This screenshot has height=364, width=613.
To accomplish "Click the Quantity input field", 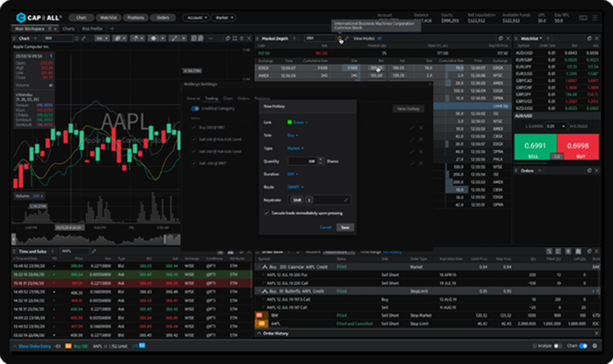I will [301, 161].
